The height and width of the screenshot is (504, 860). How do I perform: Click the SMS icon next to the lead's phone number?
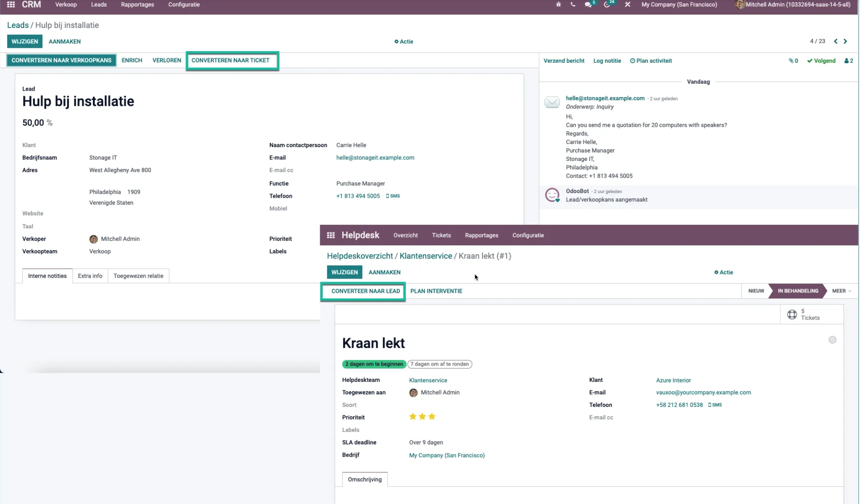point(393,196)
